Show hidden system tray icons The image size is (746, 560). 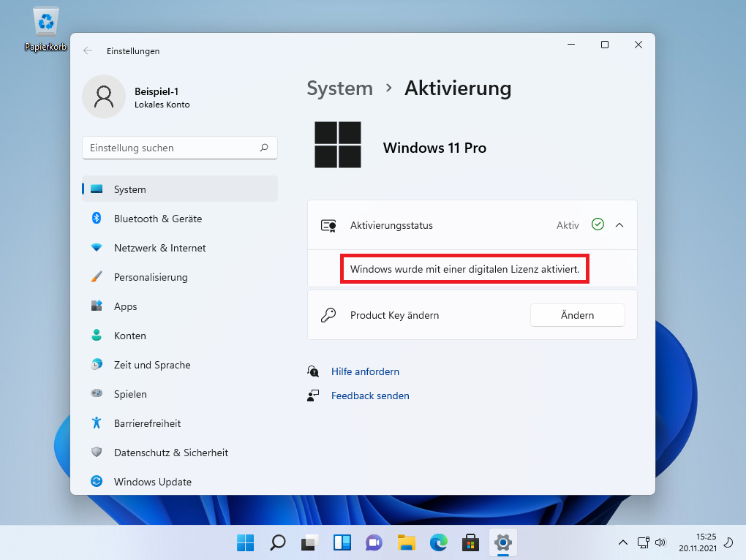coord(623,542)
